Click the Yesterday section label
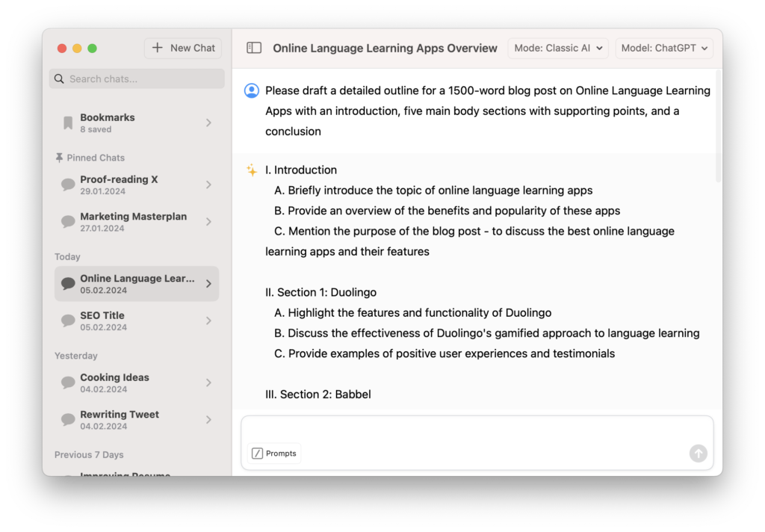Screen dimensions: 765x532 pyautogui.click(x=76, y=356)
